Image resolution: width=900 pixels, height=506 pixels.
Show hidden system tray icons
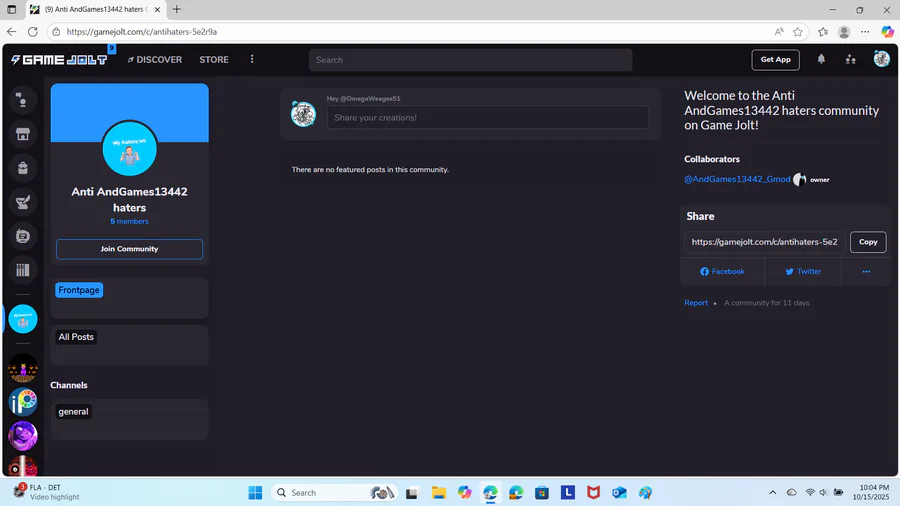click(773, 492)
